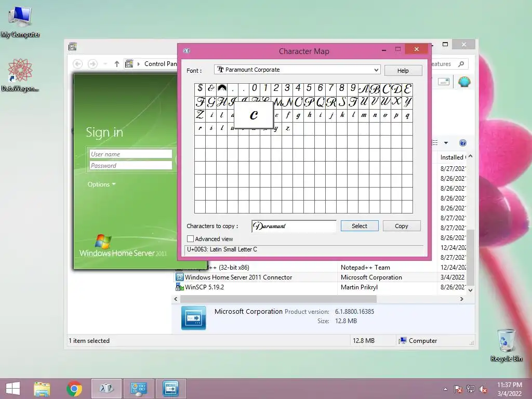Click User name field in Sign in window
Image resolution: width=532 pixels, height=399 pixels.
pyautogui.click(x=131, y=154)
